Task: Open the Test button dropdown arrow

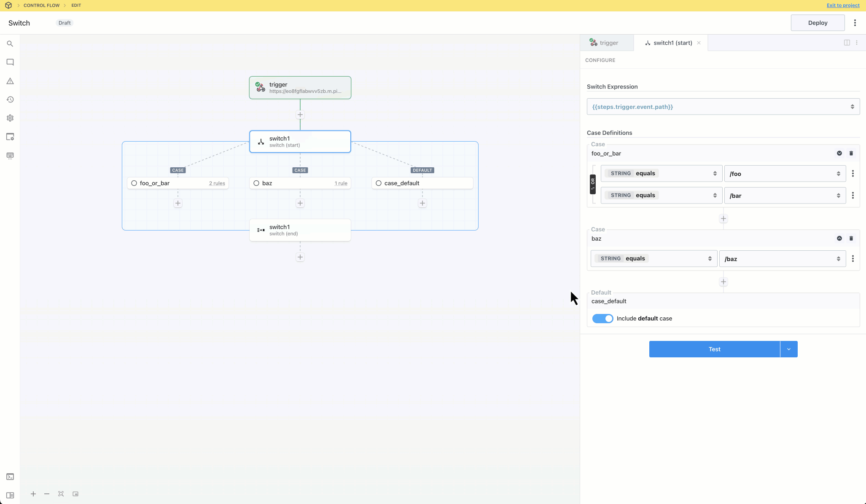Action: (788, 349)
